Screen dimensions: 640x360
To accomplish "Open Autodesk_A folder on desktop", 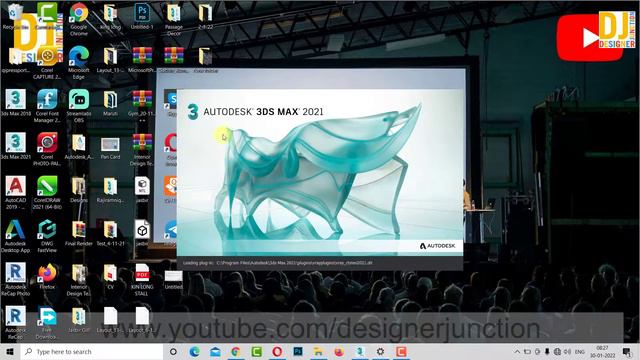I will tap(79, 147).
